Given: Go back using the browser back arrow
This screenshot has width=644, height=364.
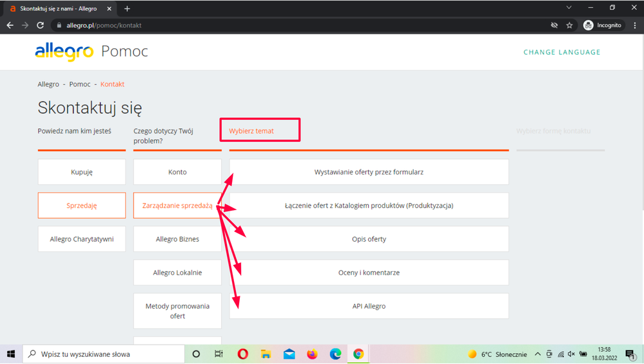Looking at the screenshot, I should pos(10,25).
